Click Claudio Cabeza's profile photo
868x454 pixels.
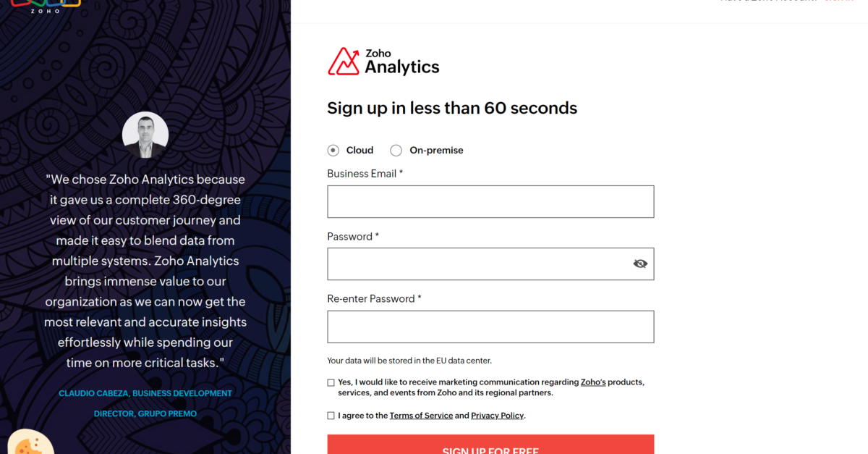click(145, 134)
